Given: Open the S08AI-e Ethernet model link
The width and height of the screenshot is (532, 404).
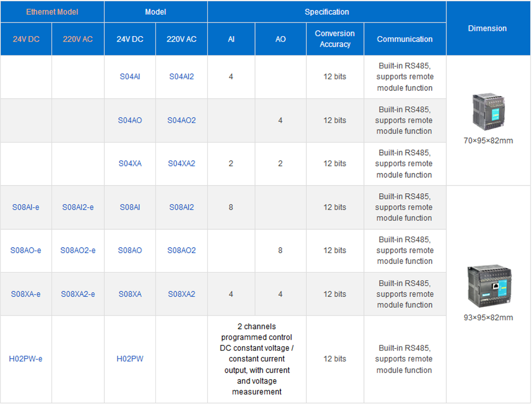Looking at the screenshot, I should (x=26, y=207).
